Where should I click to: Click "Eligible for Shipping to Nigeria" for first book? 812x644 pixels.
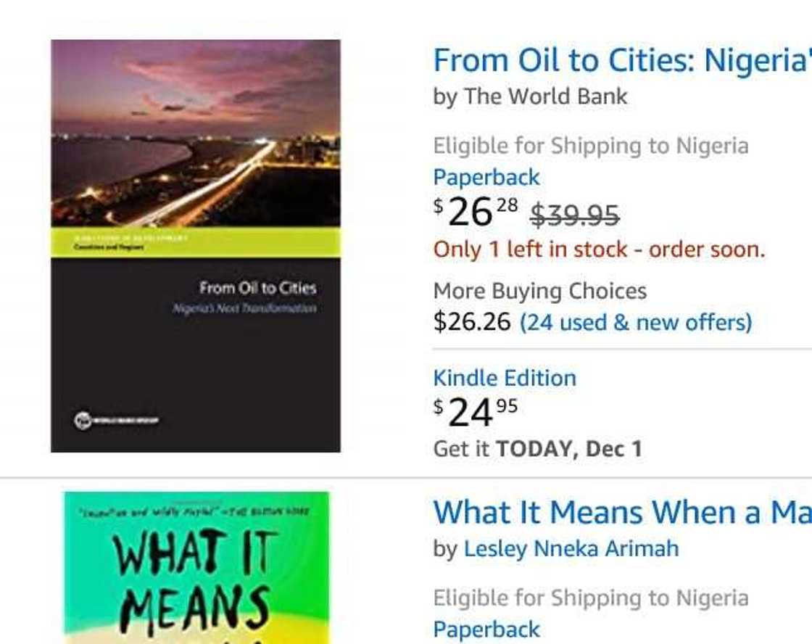pos(590,145)
